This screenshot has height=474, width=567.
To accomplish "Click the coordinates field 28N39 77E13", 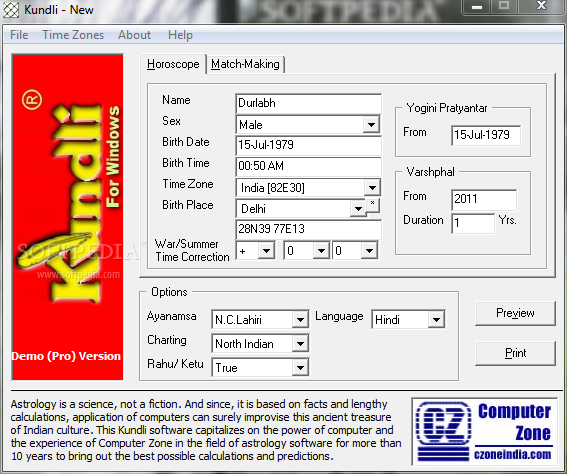I will [x=308, y=229].
